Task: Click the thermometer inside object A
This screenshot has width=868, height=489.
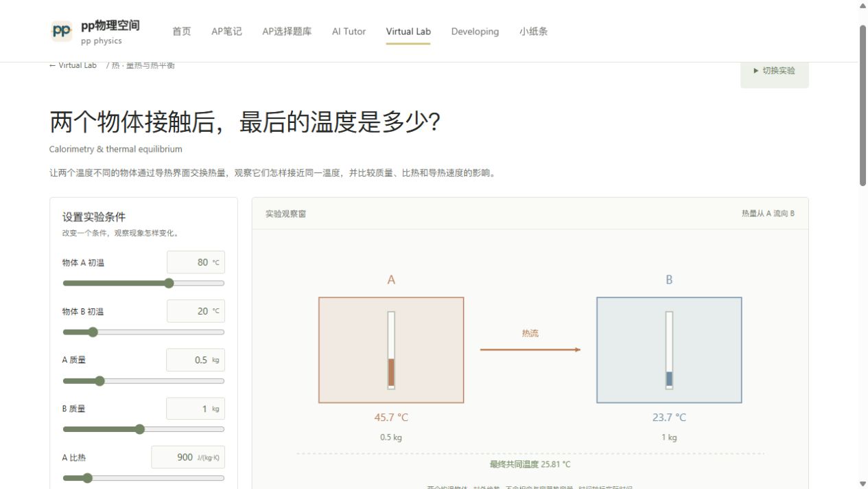Action: coord(391,350)
